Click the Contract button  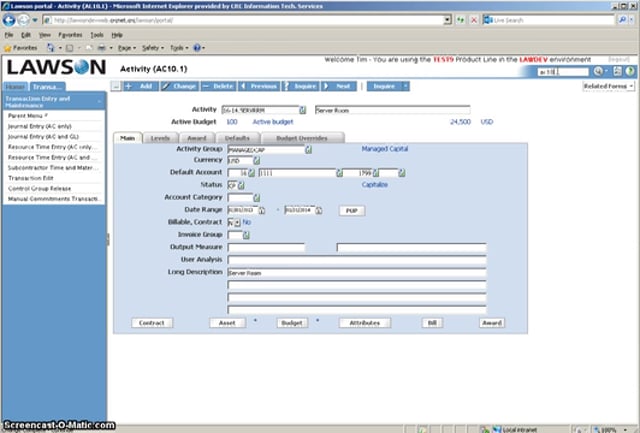(152, 323)
